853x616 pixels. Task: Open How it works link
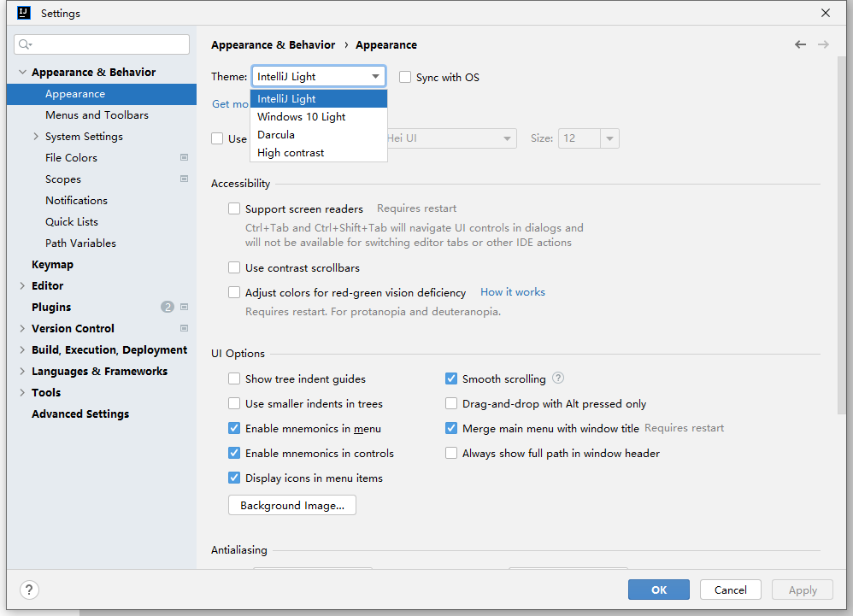click(513, 292)
